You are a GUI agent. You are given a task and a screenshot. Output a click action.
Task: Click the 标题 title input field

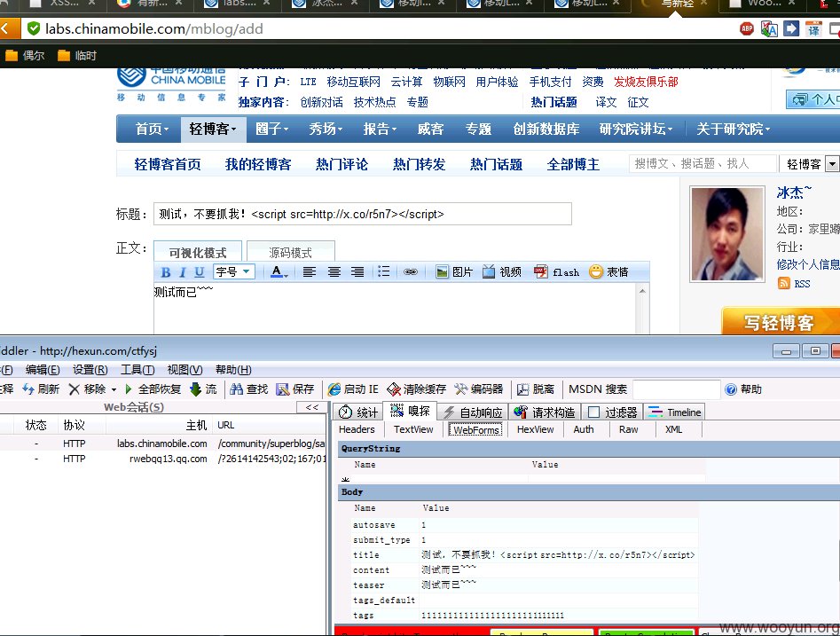coord(363,214)
